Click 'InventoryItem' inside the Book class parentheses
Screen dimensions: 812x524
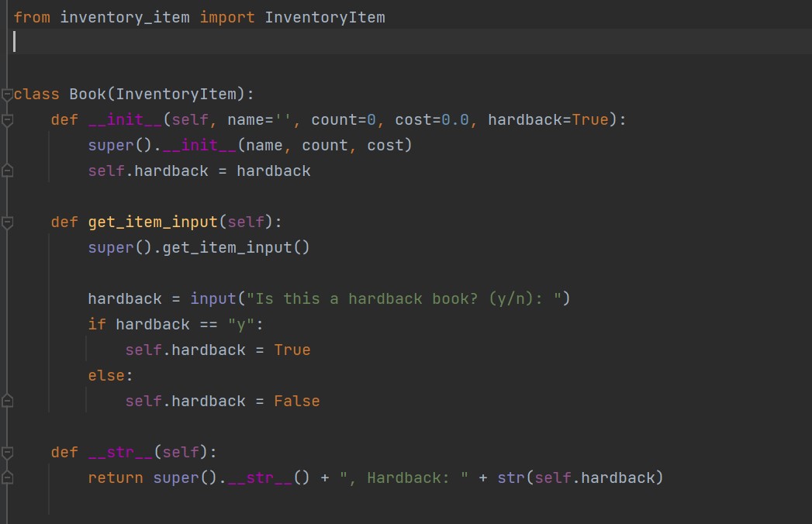click(x=176, y=95)
